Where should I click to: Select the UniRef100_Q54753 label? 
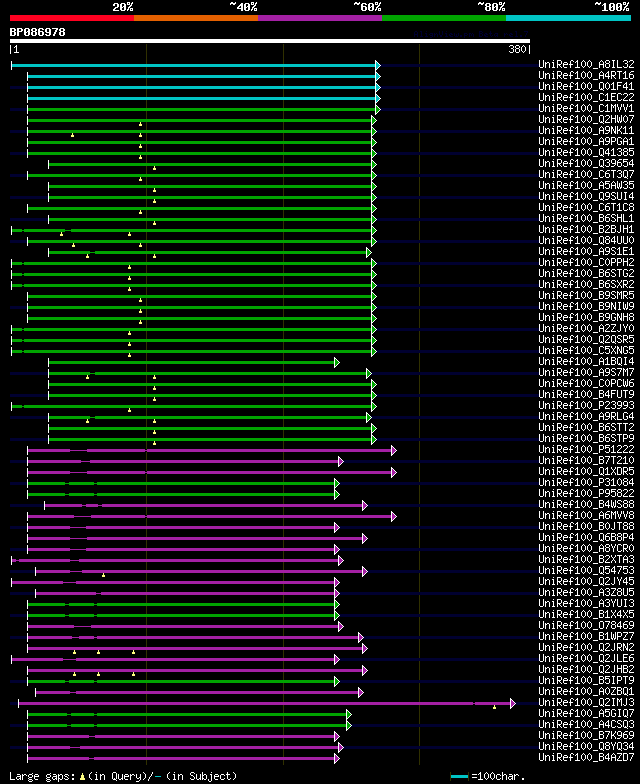[586, 570]
